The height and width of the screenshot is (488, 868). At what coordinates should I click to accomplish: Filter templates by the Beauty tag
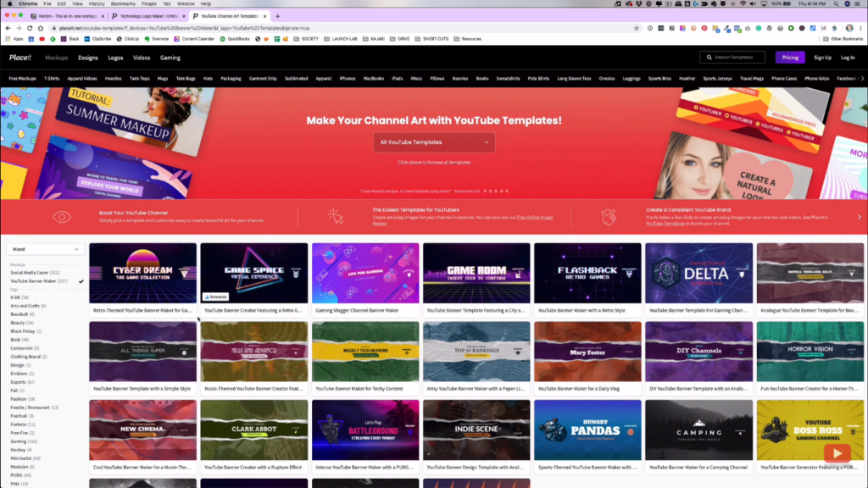pos(21,323)
